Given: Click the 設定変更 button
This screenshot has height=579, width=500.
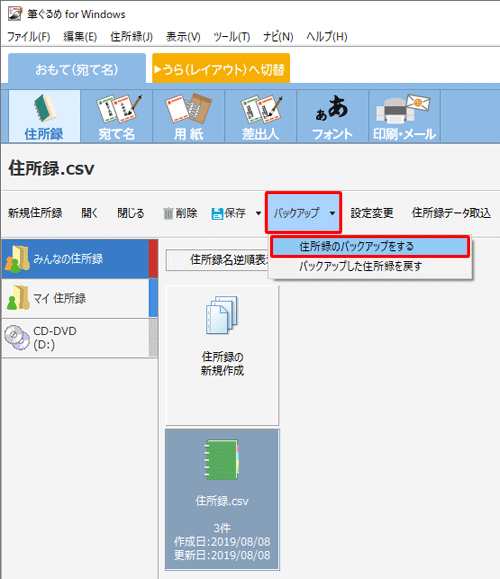Looking at the screenshot, I should tap(372, 213).
